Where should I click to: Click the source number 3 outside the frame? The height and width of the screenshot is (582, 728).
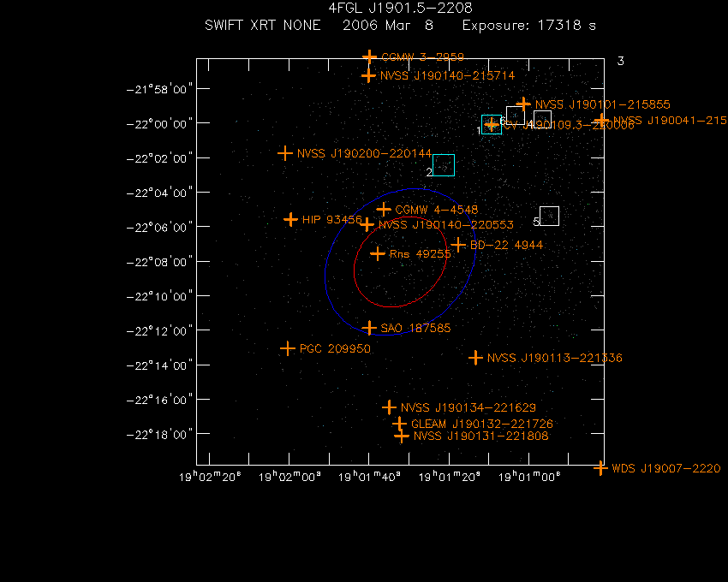coord(620,61)
